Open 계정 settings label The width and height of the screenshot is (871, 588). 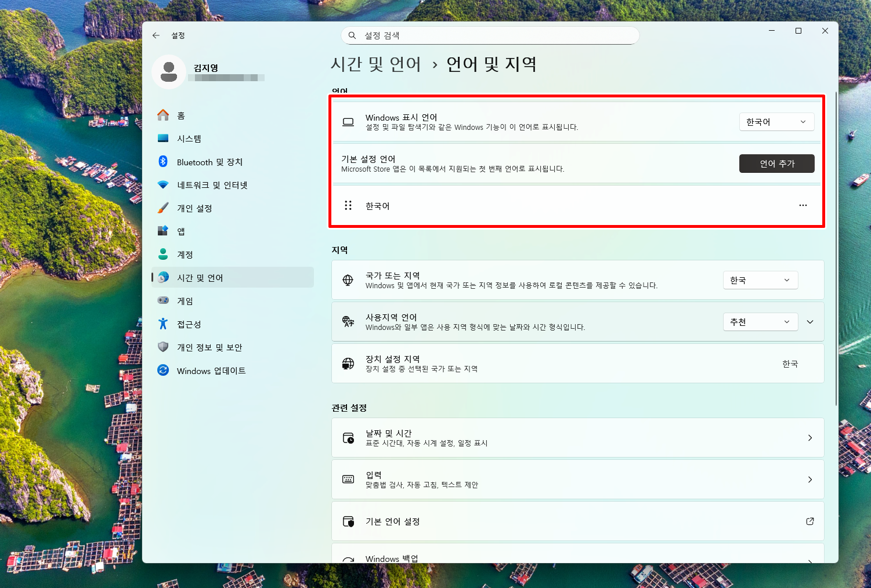[185, 255]
